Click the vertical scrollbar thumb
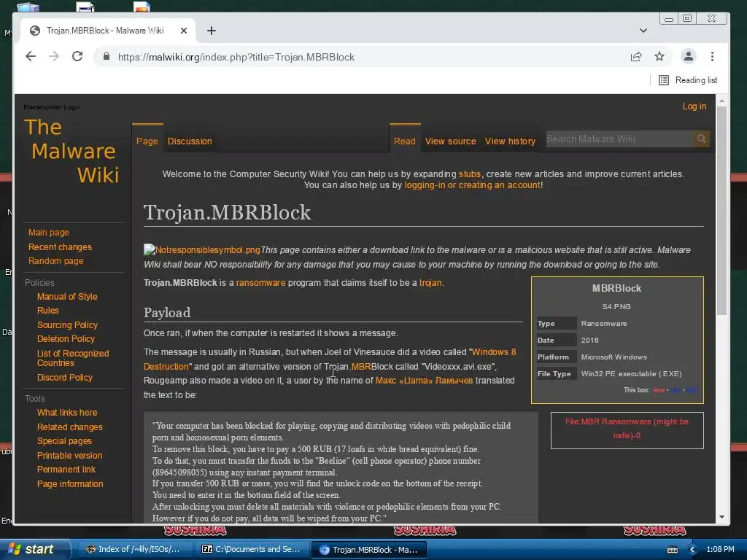Image resolution: width=747 pixels, height=560 pixels. [x=721, y=211]
